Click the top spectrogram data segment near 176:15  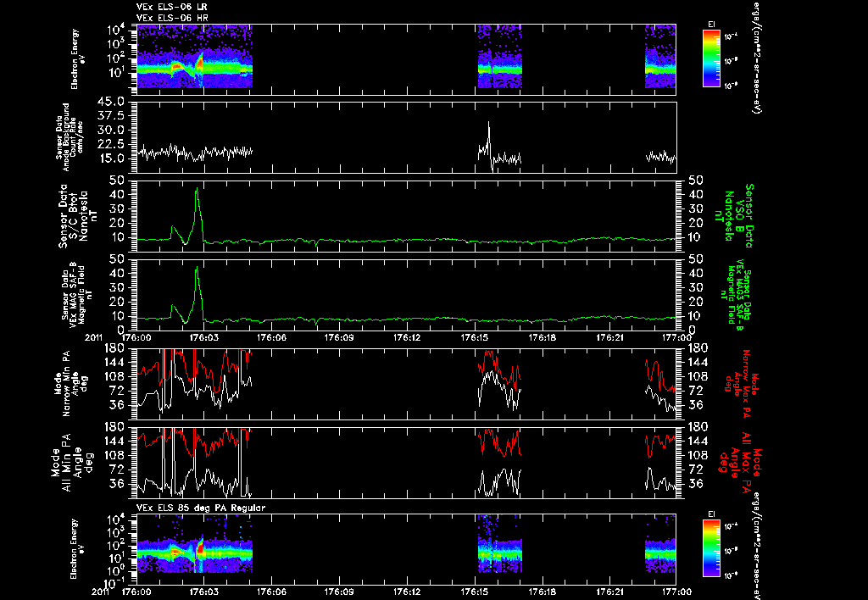500,56
